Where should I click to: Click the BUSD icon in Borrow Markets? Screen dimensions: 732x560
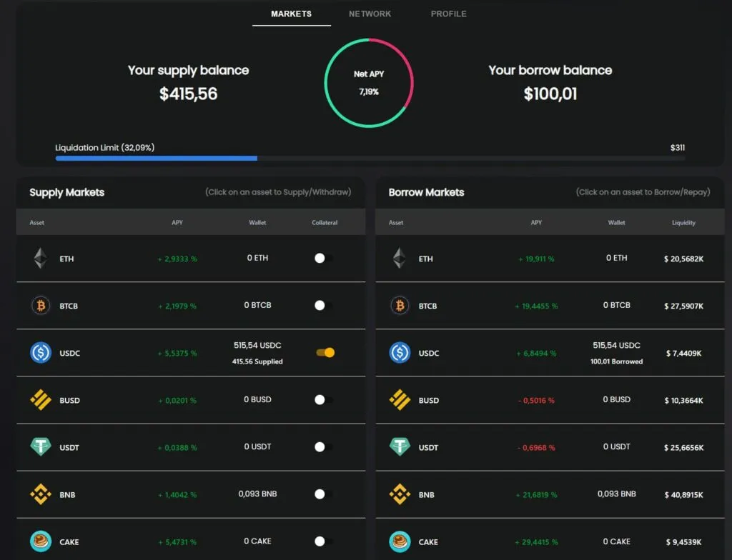tap(400, 400)
